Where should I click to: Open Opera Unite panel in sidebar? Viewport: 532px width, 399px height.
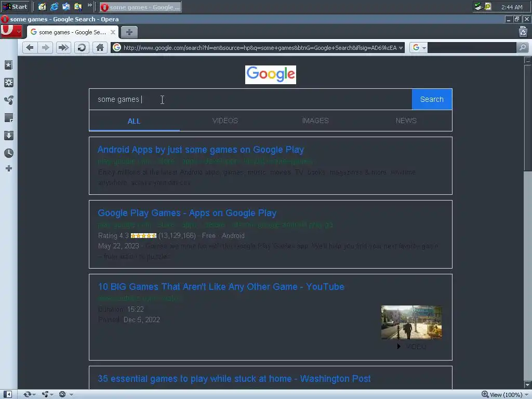click(9, 100)
